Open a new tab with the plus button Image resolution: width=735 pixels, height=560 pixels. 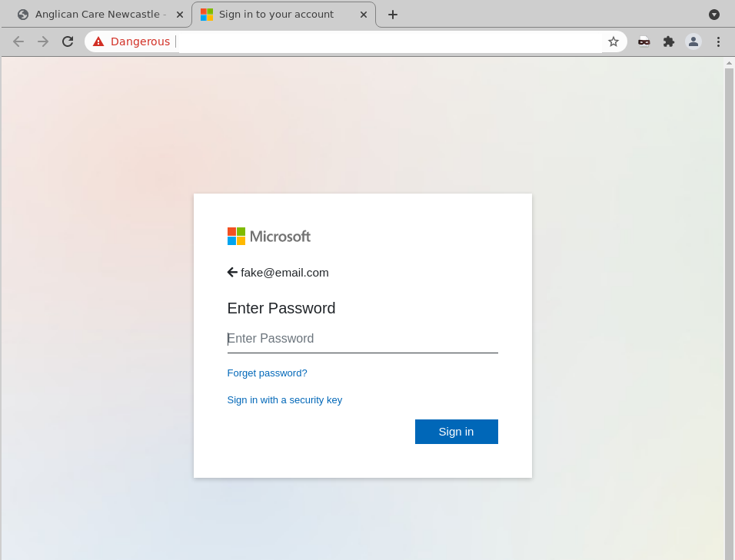pyautogui.click(x=393, y=14)
